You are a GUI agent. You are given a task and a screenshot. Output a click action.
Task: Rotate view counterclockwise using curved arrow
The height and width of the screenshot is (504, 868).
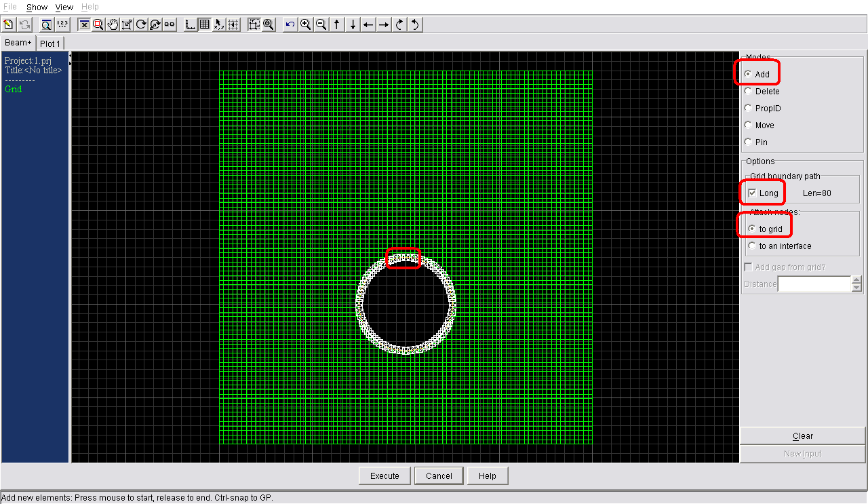[x=415, y=24]
